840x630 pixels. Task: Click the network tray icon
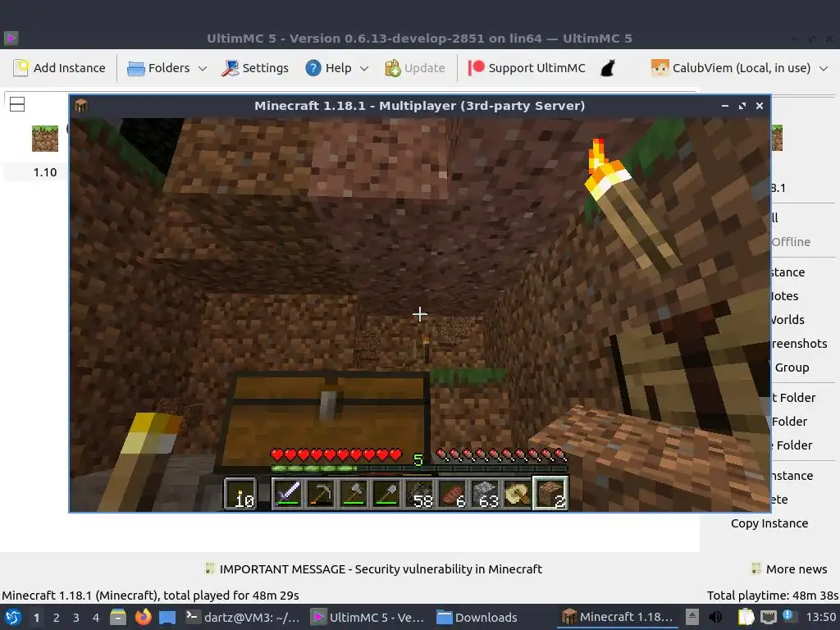tap(769, 617)
